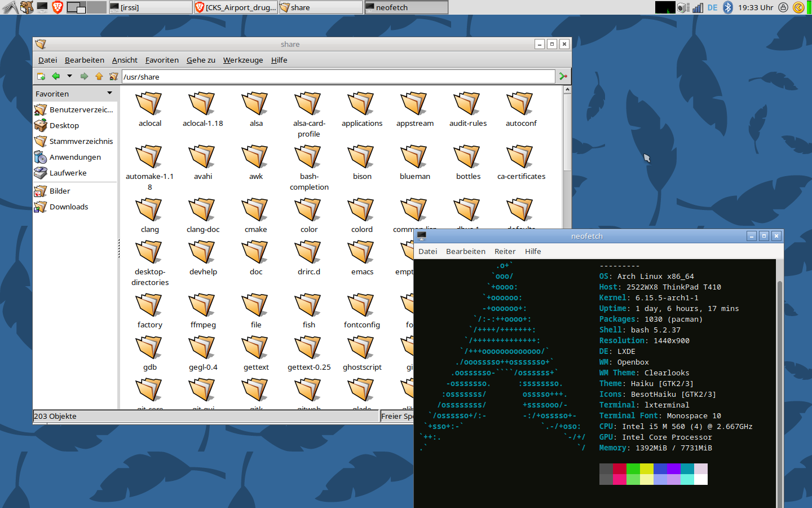Viewport: 812px width, 508px height.
Task: Open the Datei menu in the share window
Action: click(x=47, y=60)
